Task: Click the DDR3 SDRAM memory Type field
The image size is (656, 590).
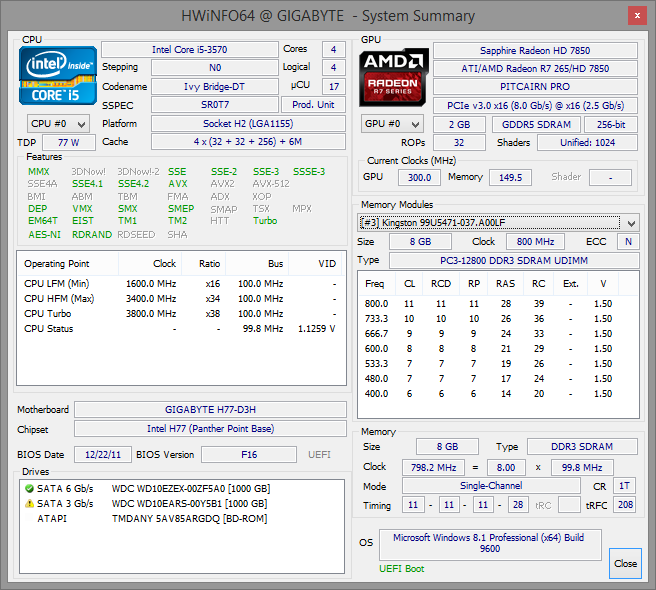Action: 582,446
